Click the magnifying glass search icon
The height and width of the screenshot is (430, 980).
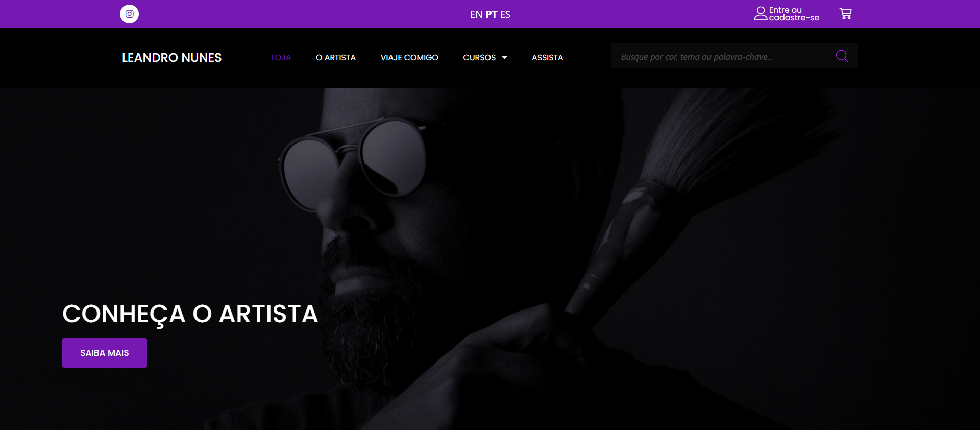(842, 56)
